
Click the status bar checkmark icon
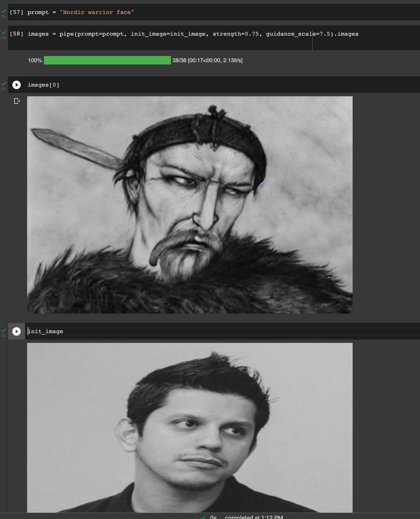tap(203, 517)
